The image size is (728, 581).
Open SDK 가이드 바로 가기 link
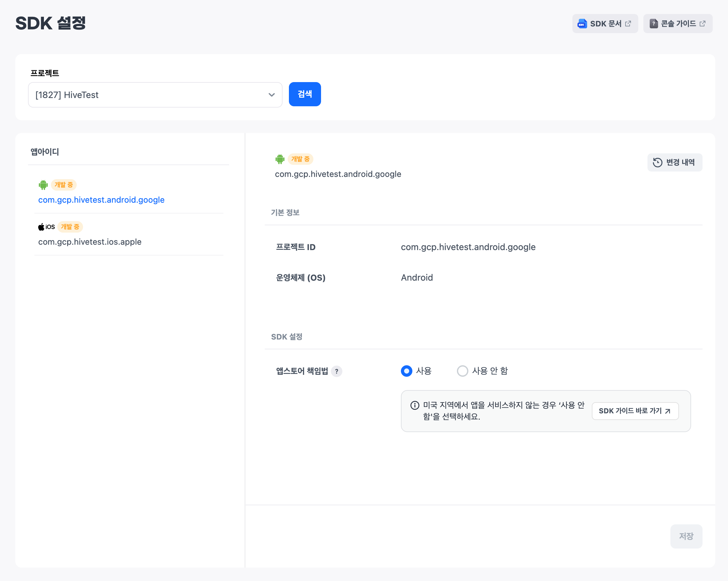635,411
